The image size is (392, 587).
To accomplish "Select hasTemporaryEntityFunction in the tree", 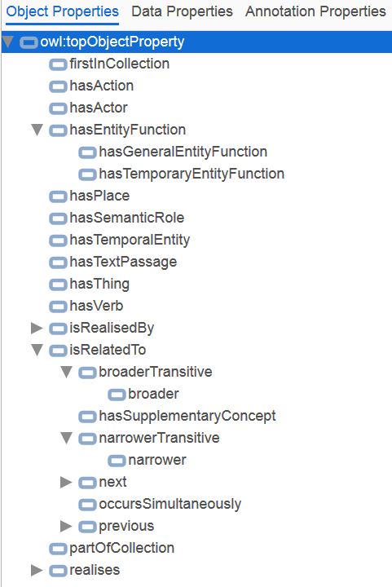I will (192, 174).
